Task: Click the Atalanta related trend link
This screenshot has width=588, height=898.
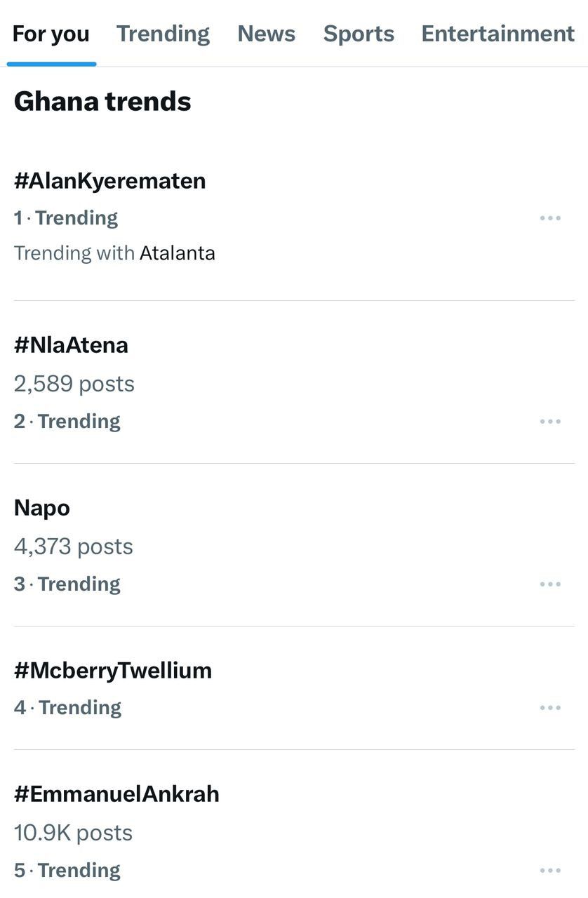Action: pyautogui.click(x=177, y=253)
